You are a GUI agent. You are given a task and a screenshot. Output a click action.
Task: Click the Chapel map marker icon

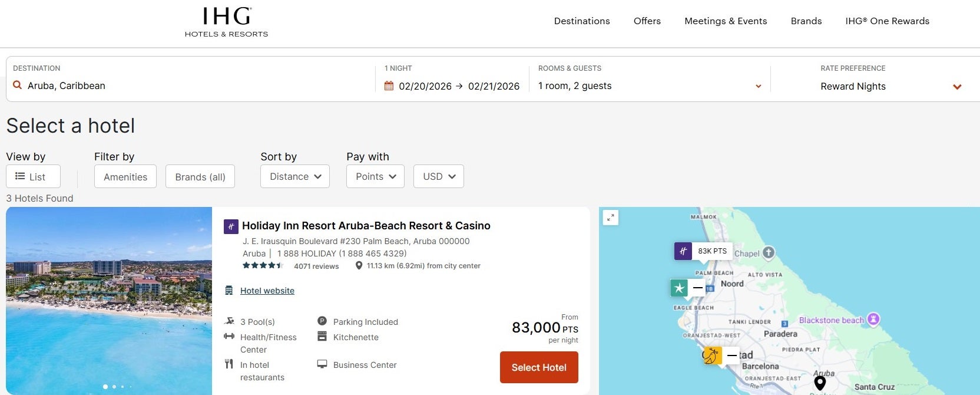(769, 253)
